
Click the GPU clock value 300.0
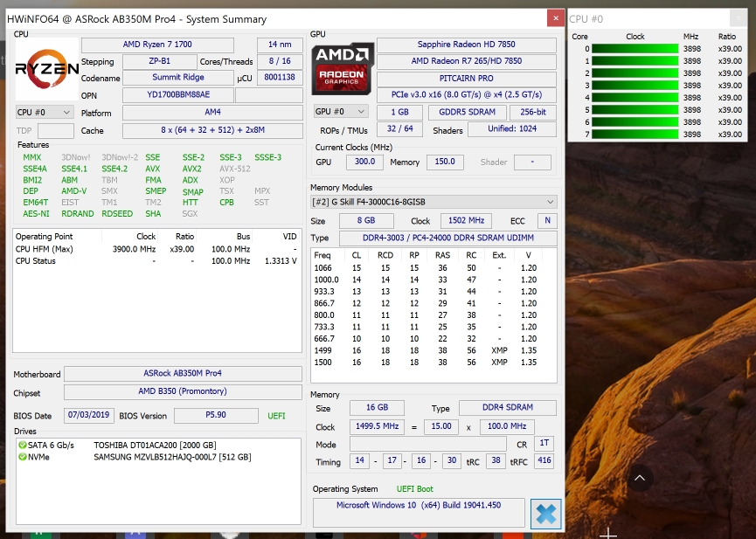(x=364, y=162)
